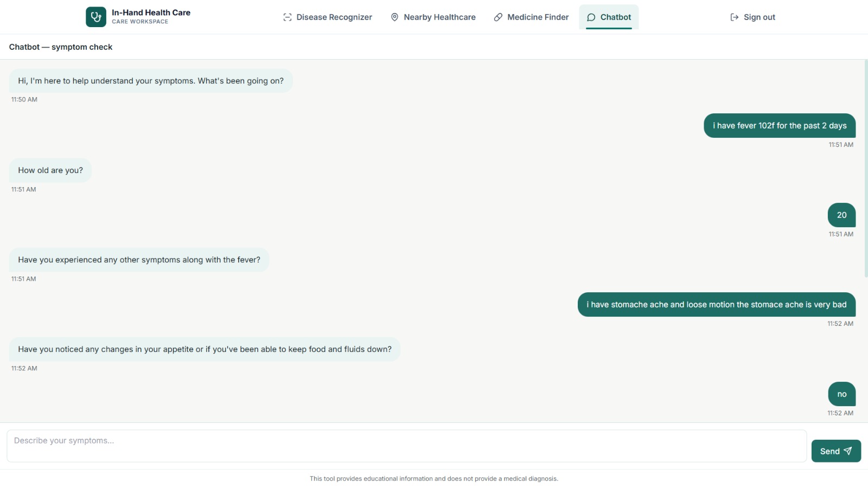Click the paper plane icon on Send
Image resolution: width=868 pixels, height=488 pixels.
pos(848,451)
